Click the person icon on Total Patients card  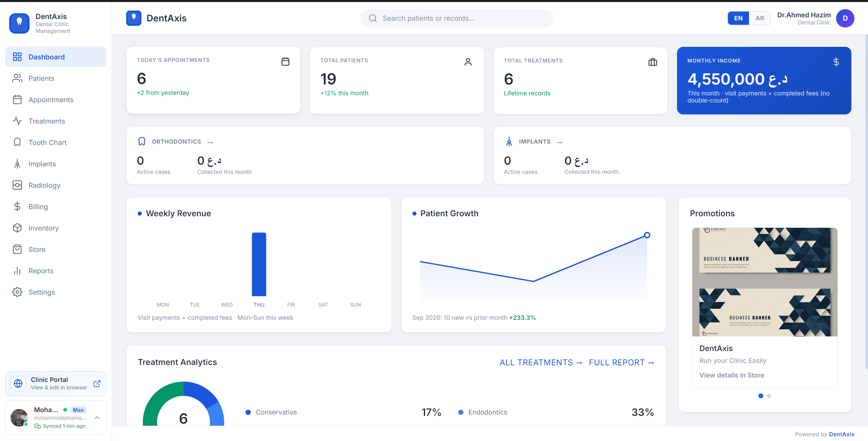tap(468, 62)
